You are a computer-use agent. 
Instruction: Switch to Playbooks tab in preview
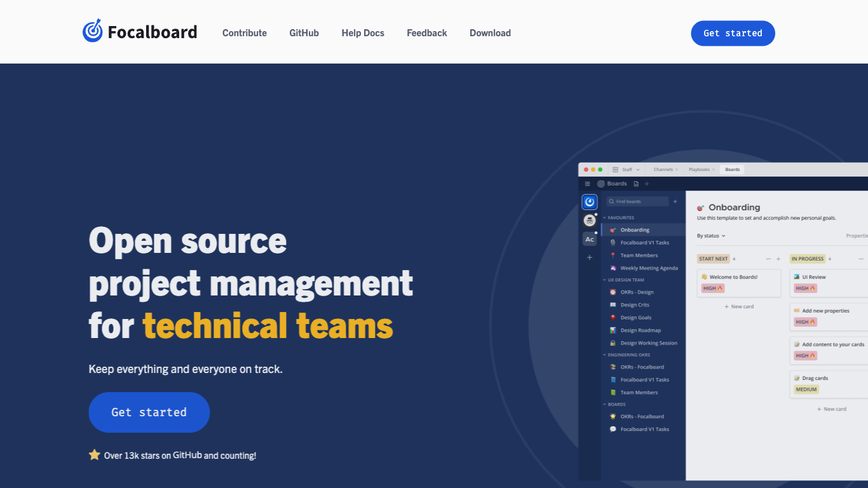[699, 170]
